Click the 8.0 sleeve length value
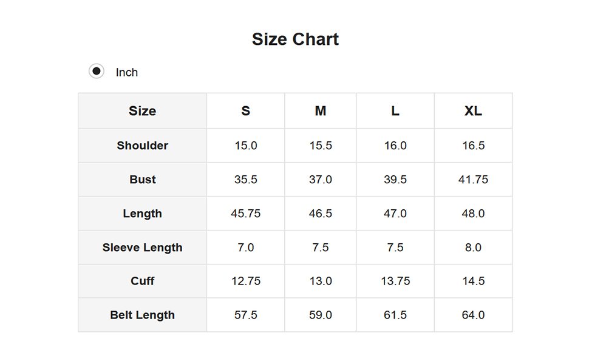 pos(473,248)
